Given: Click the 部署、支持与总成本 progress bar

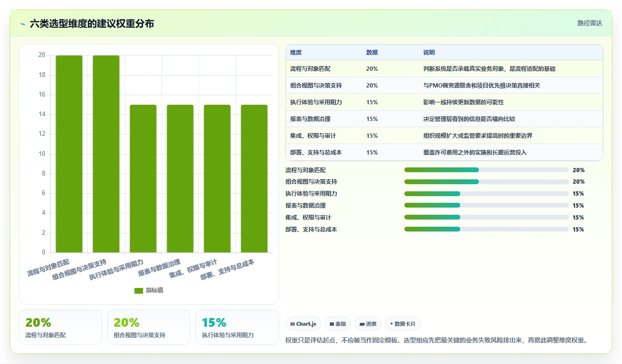Looking at the screenshot, I should click(487, 229).
